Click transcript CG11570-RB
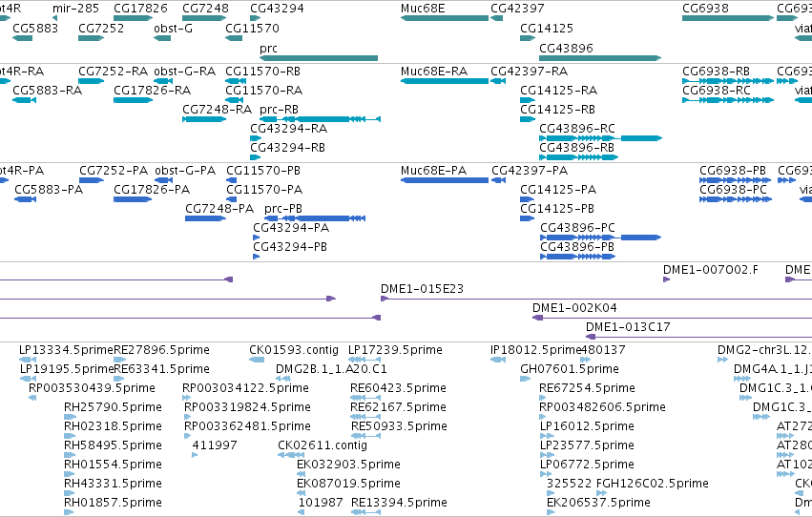Image resolution: width=812 pixels, height=517 pixels. click(236, 81)
